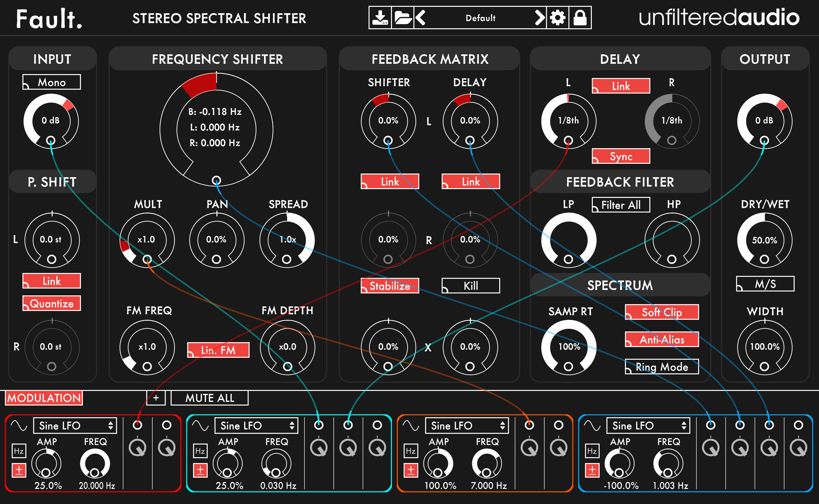Click the save preset download icon
Image resolution: width=819 pixels, height=504 pixels.
coord(380,18)
